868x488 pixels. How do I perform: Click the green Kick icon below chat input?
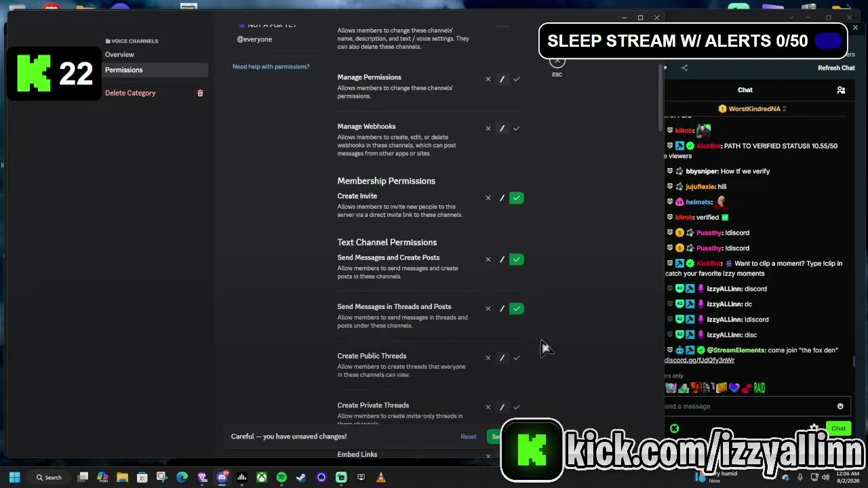[674, 428]
